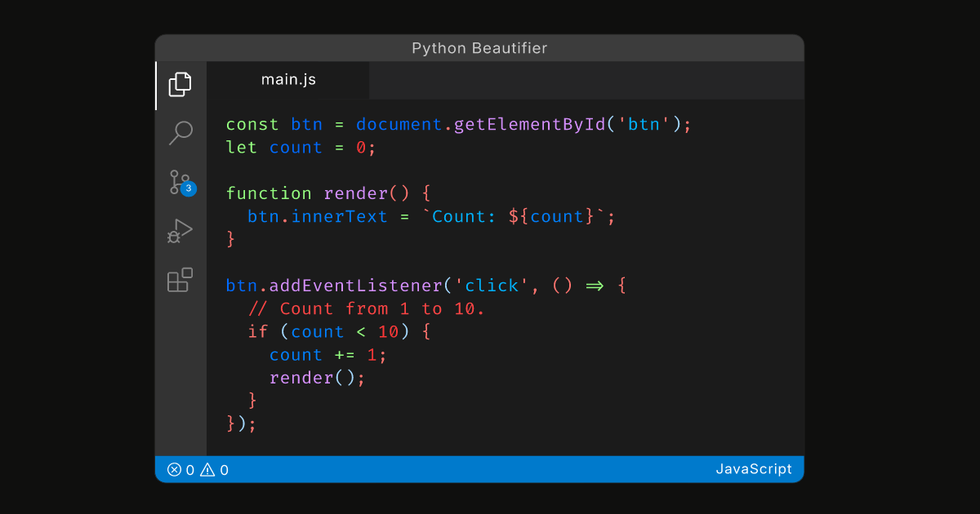Image resolution: width=980 pixels, height=514 pixels.
Task: Open Source Control branch icon
Action: click(180, 182)
